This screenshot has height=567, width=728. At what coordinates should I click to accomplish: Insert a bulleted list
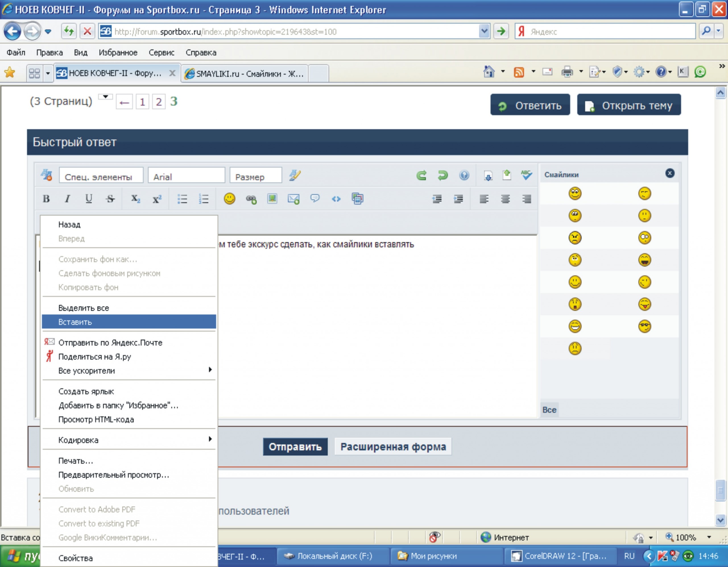[x=182, y=199]
